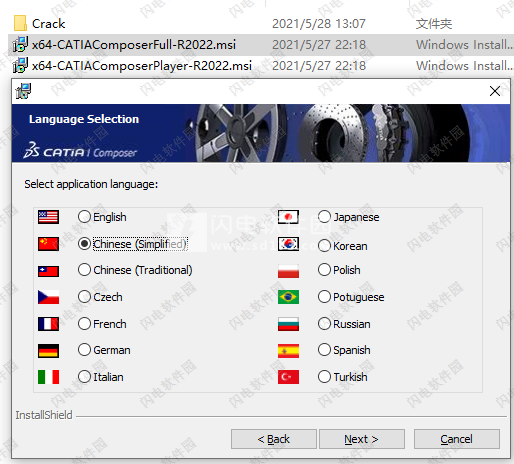Click the German flag icon
The height and width of the screenshot is (464, 514).
[x=48, y=351]
